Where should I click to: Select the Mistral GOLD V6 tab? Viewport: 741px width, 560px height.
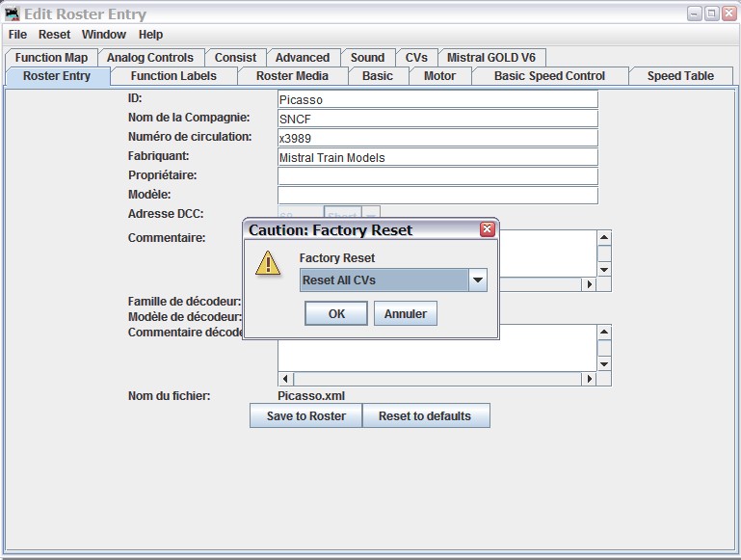[x=491, y=58]
